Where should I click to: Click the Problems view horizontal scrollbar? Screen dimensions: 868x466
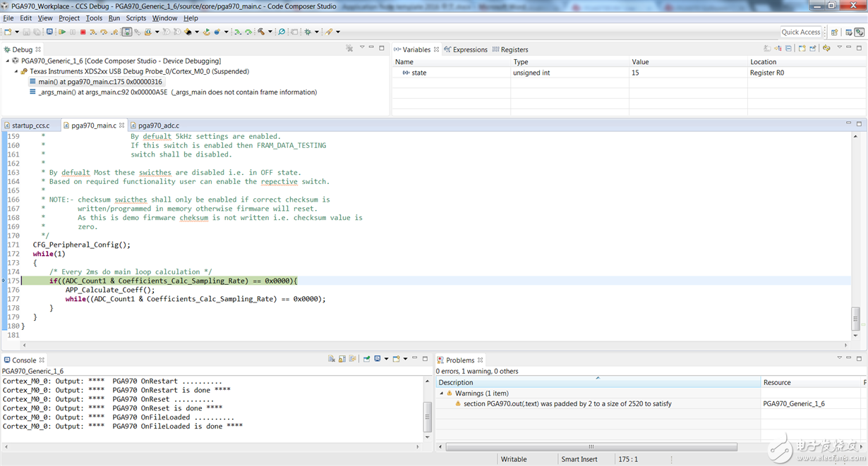pos(591,447)
